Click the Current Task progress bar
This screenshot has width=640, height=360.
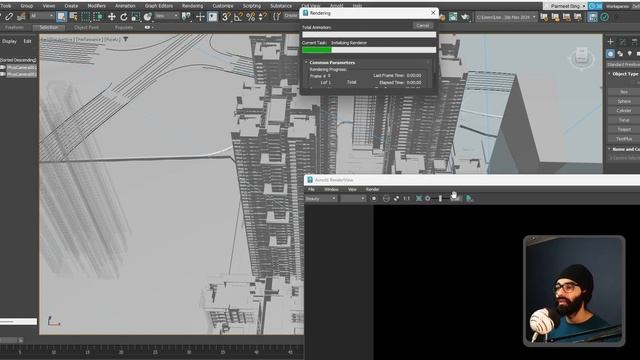pos(369,50)
